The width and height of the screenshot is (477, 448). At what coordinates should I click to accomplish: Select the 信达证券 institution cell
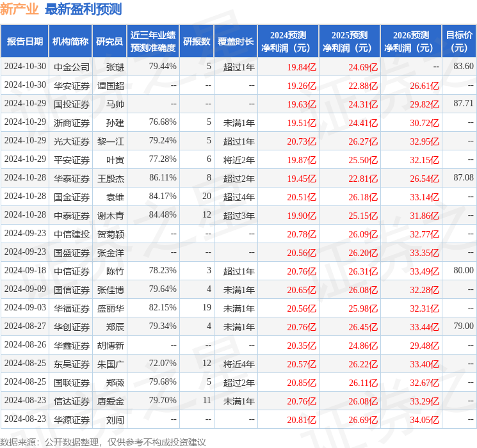pyautogui.click(x=72, y=401)
